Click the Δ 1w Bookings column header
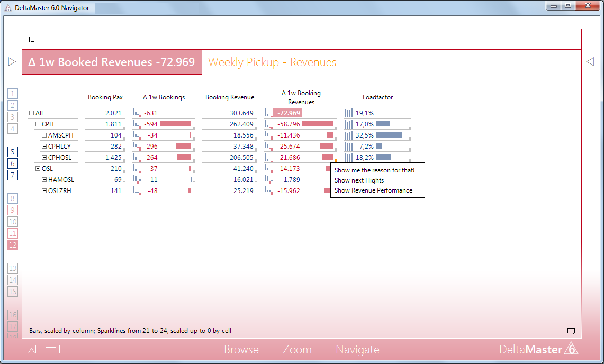 [164, 97]
